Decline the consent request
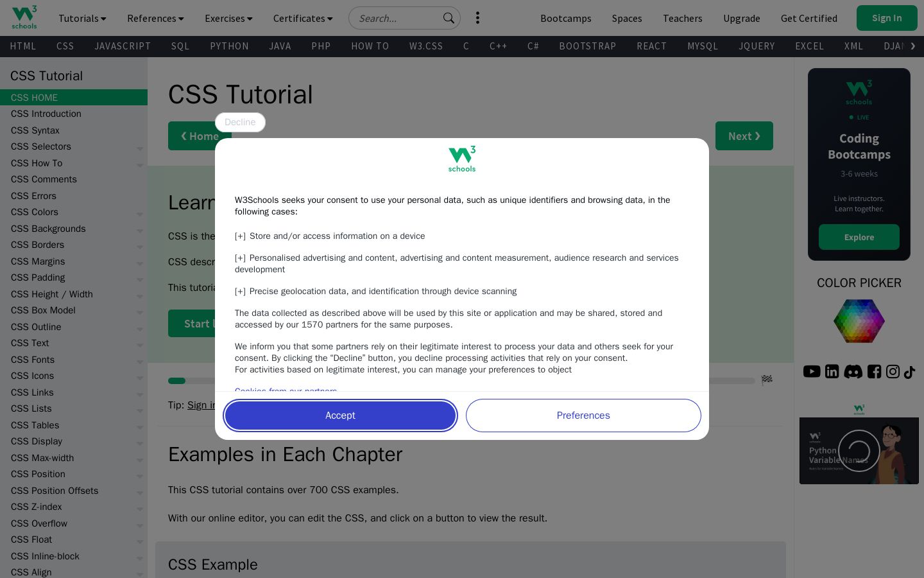Image resolution: width=924 pixels, height=578 pixels. pos(240,122)
